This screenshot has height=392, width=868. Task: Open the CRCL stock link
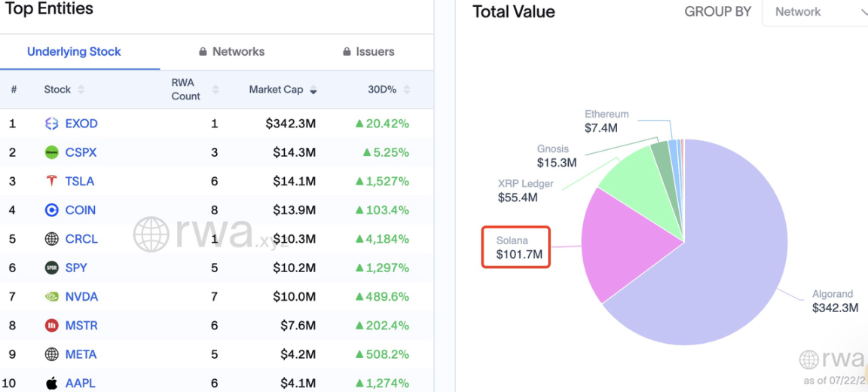point(81,239)
